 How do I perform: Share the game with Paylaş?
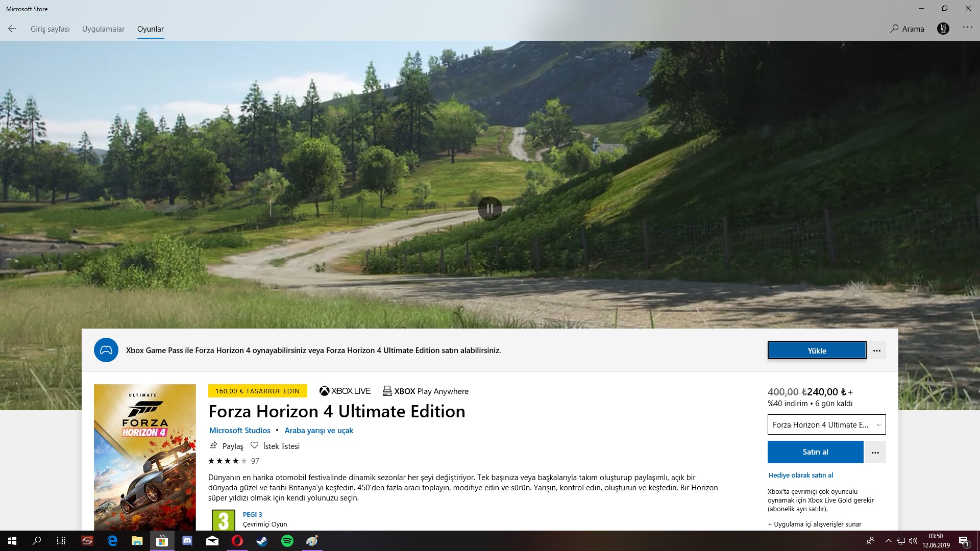click(227, 446)
